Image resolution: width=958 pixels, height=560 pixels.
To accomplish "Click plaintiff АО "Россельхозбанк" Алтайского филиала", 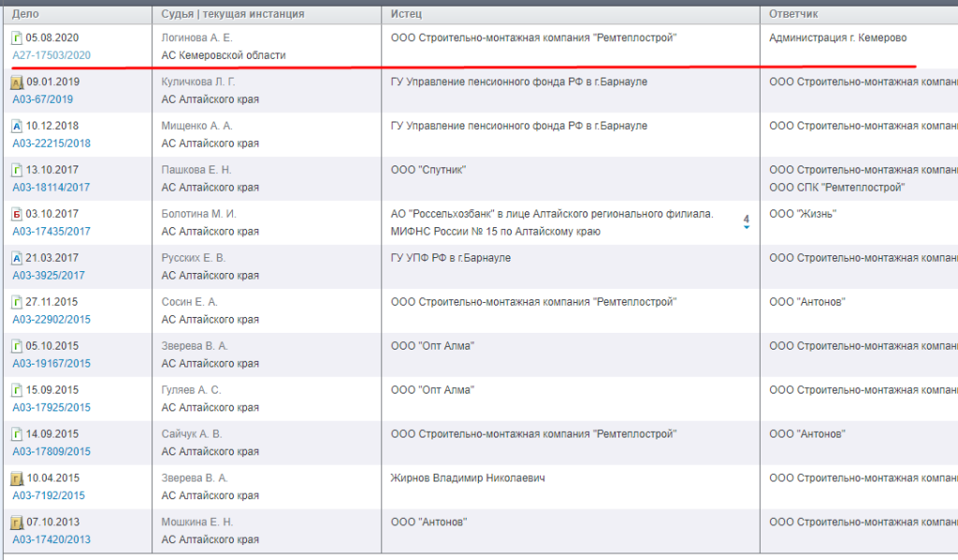I will [552, 214].
